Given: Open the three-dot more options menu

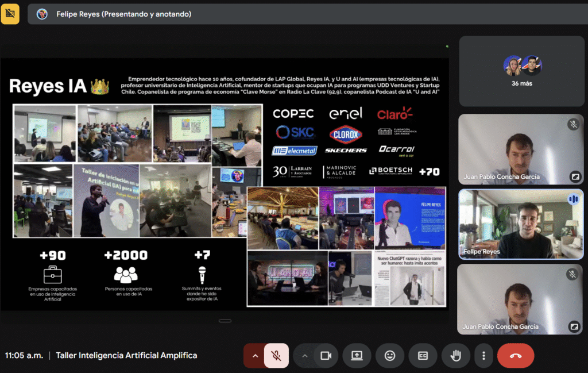Looking at the screenshot, I should coord(484,356).
